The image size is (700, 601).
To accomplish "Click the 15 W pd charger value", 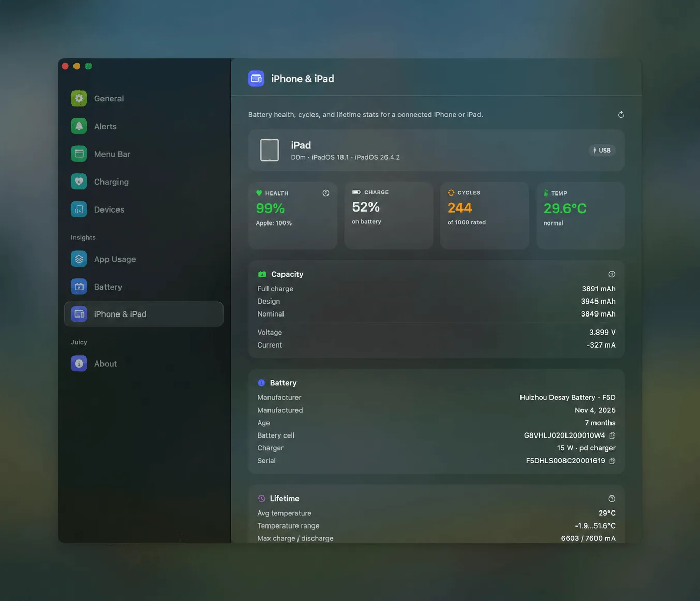I will pyautogui.click(x=586, y=448).
